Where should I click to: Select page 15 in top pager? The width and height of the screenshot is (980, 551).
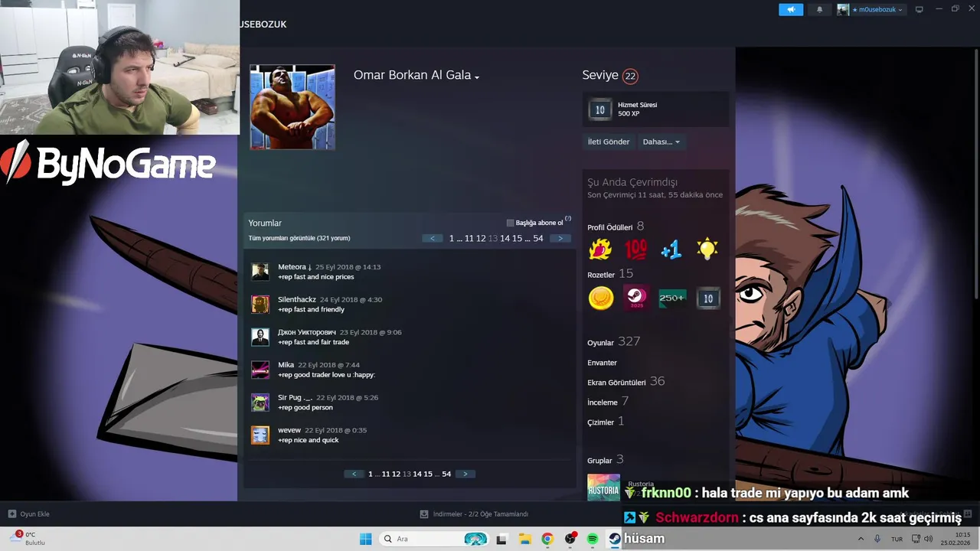point(517,239)
